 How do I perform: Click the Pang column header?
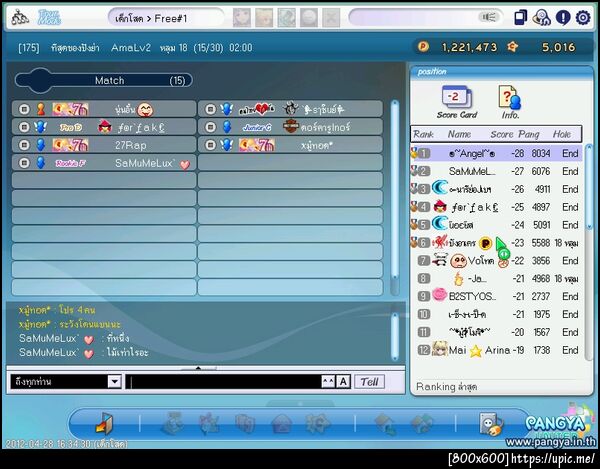(x=529, y=134)
